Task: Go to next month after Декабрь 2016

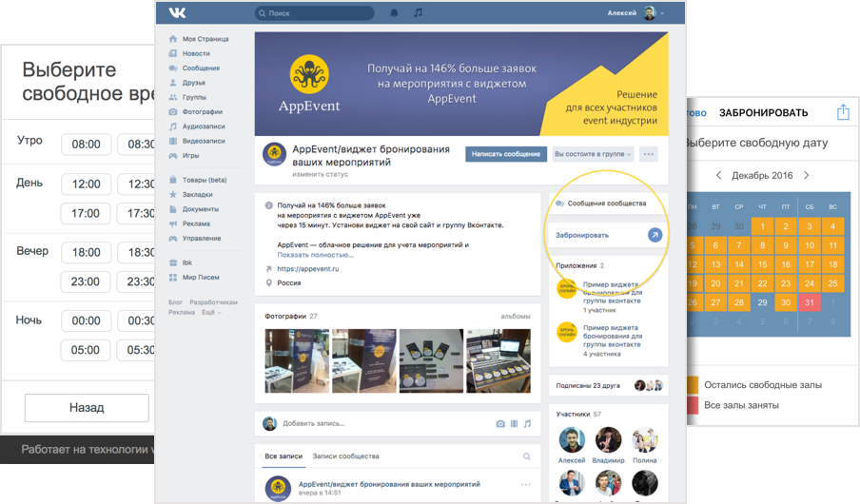Action: pos(807,176)
